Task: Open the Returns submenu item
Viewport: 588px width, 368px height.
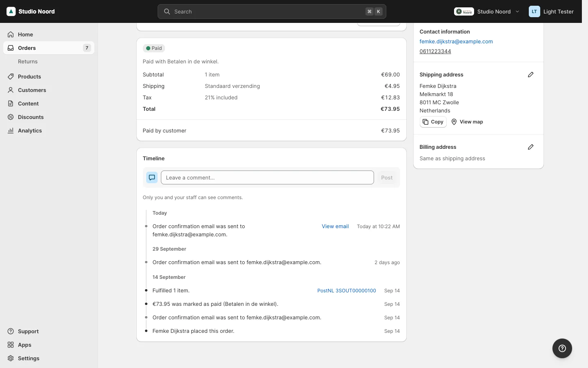Action: point(28,61)
